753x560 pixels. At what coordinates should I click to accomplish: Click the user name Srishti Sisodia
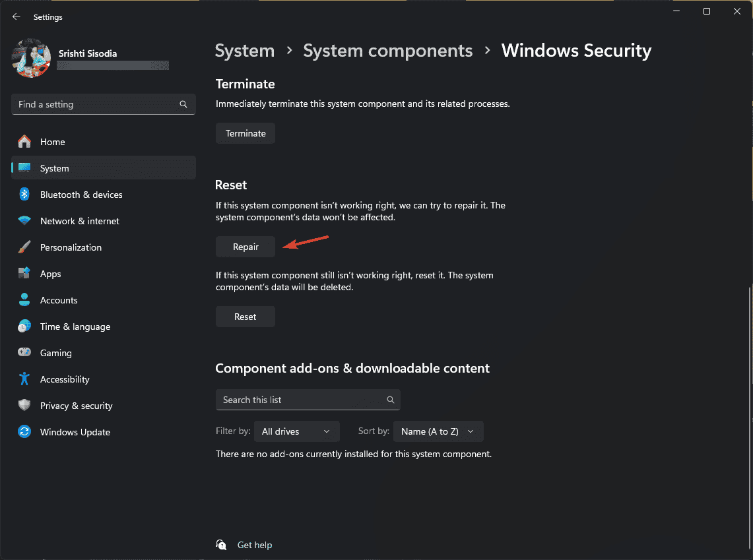[87, 53]
